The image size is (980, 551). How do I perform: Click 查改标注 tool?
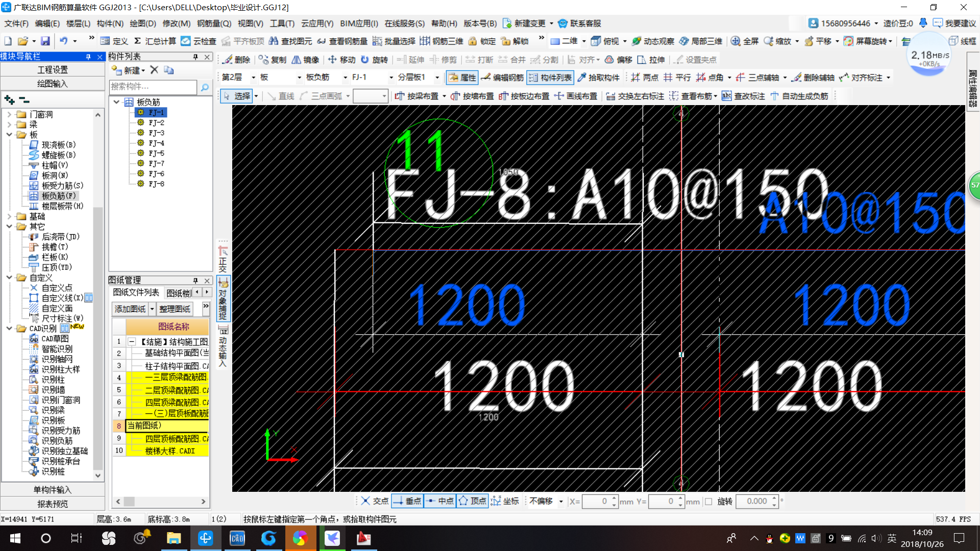point(743,96)
